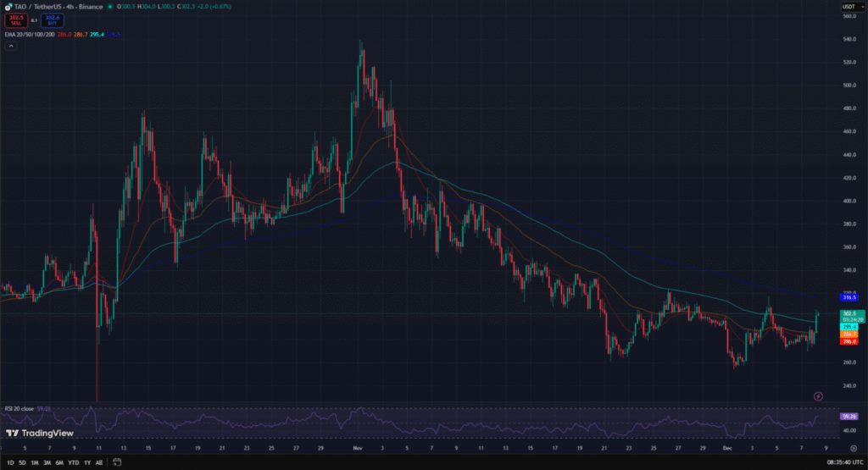Open the go-to-date calendar icon
Viewport: 868px width, 470px height.
(119, 462)
